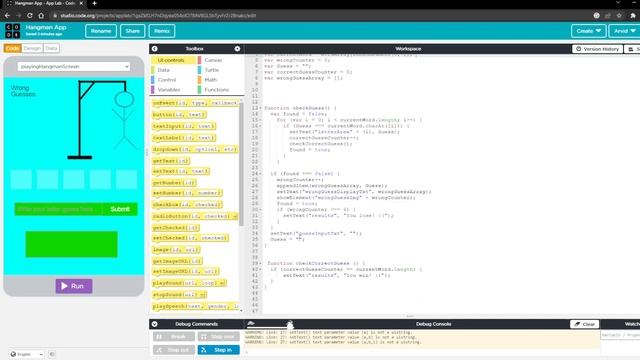This screenshot has width=640, height=360.
Task: Click the setText(id, text) block
Action: [x=181, y=171]
